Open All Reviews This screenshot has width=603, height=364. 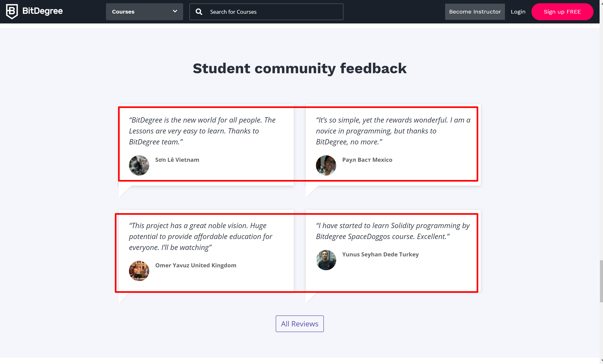[300, 324]
